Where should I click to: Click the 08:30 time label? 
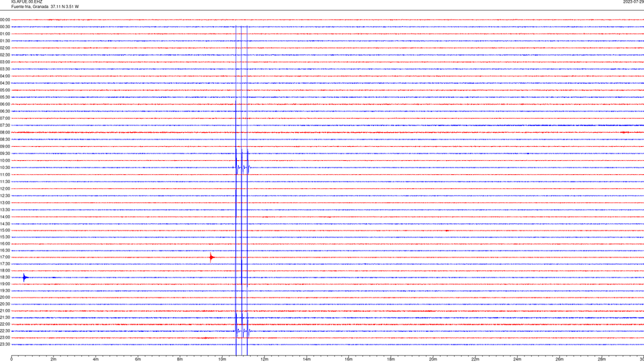pyautogui.click(x=5, y=139)
